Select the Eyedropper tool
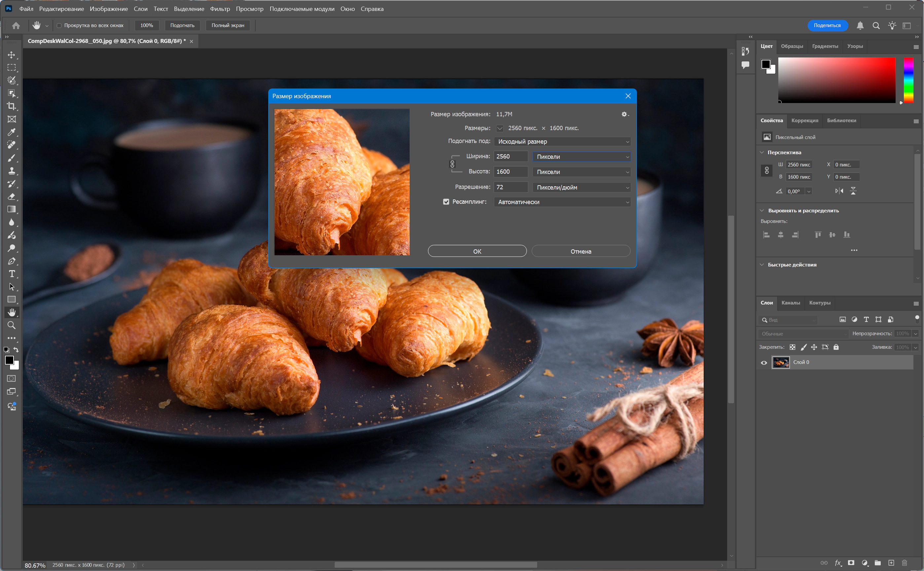 click(x=12, y=132)
